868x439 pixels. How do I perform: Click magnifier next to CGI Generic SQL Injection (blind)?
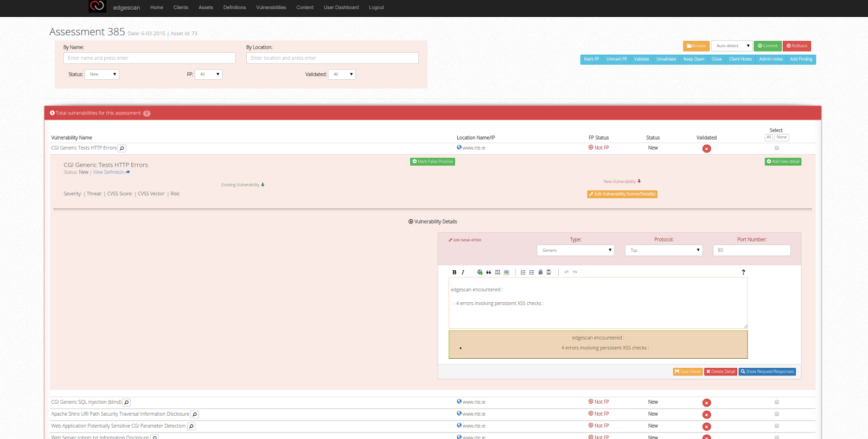[126, 403]
